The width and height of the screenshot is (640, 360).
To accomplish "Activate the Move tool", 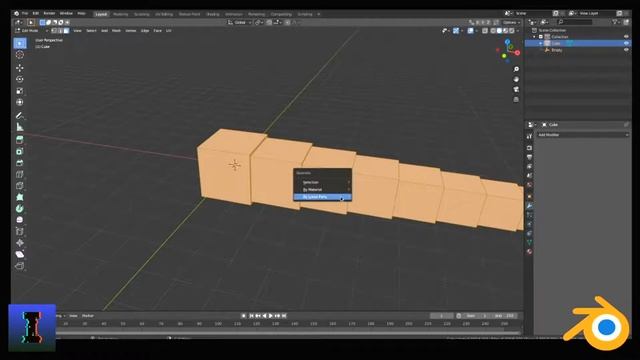I will [x=20, y=68].
